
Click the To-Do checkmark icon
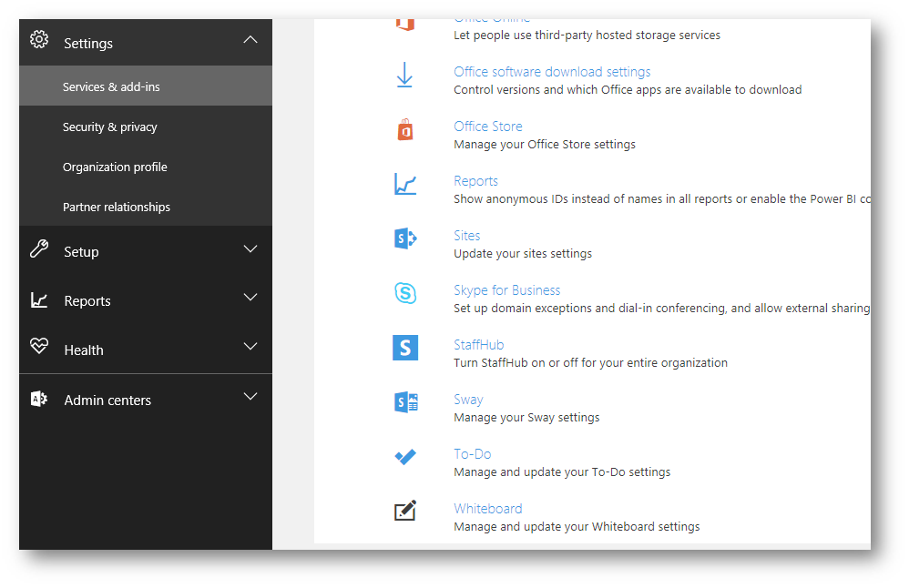click(x=405, y=457)
